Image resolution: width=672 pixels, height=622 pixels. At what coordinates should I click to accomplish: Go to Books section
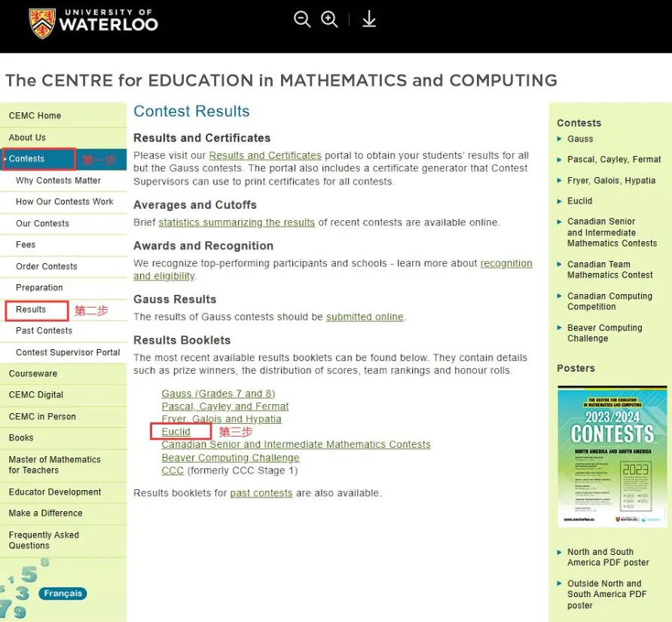[21, 438]
